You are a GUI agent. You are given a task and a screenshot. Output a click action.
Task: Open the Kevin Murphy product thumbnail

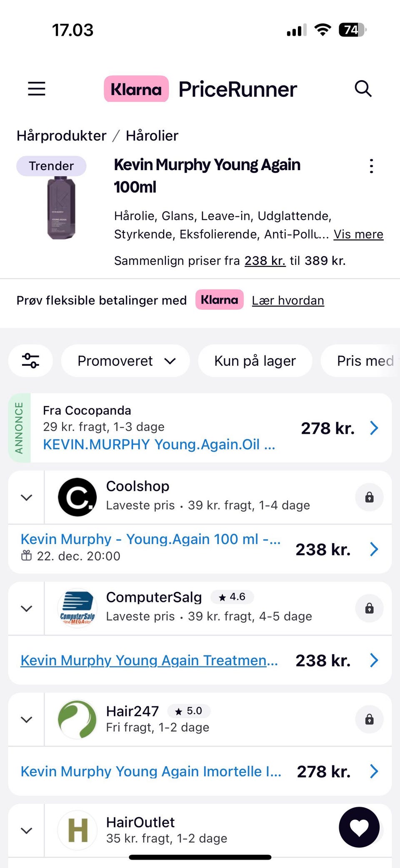61,208
